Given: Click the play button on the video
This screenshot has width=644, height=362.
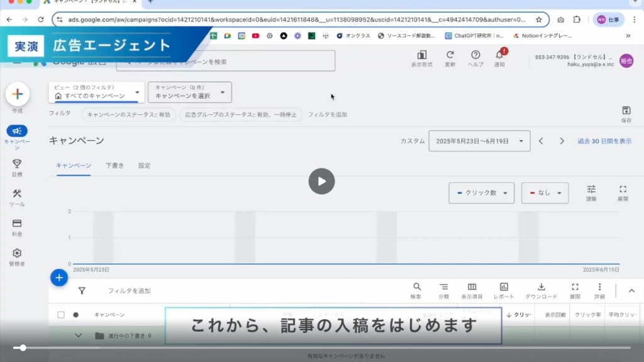Looking at the screenshot, I should click(321, 182).
